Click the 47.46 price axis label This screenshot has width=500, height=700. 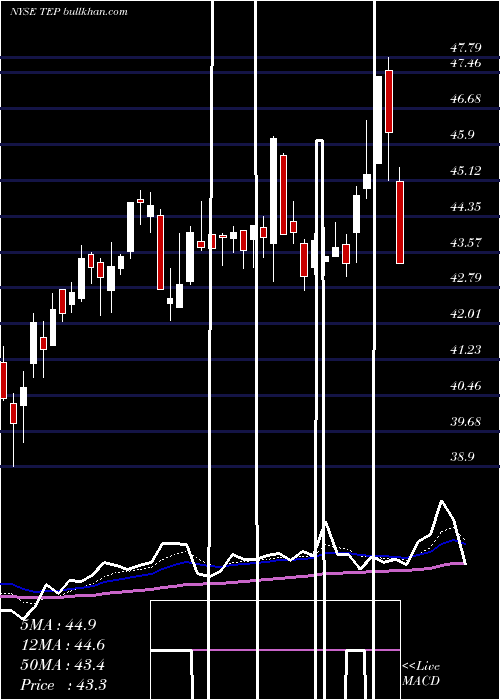tap(466, 63)
